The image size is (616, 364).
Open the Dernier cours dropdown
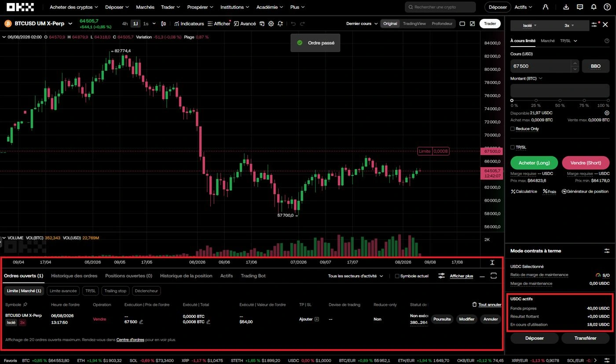(362, 24)
